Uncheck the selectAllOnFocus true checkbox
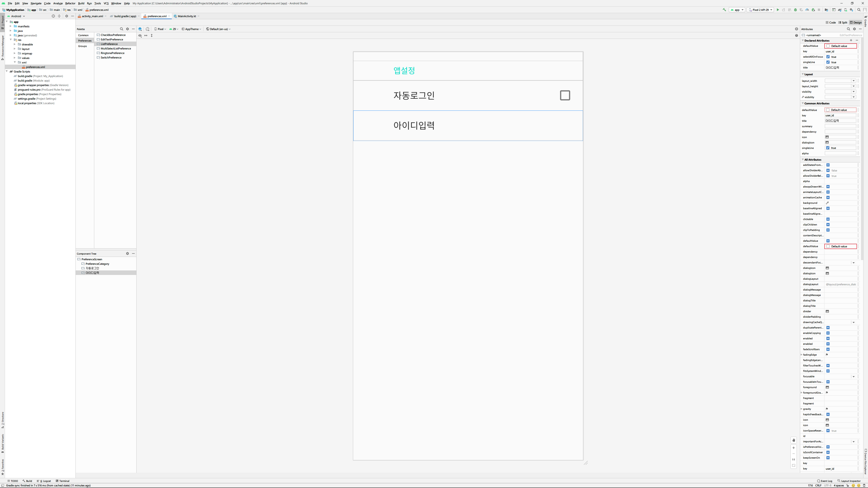Image resolution: width=868 pixels, height=488 pixels. tap(828, 56)
